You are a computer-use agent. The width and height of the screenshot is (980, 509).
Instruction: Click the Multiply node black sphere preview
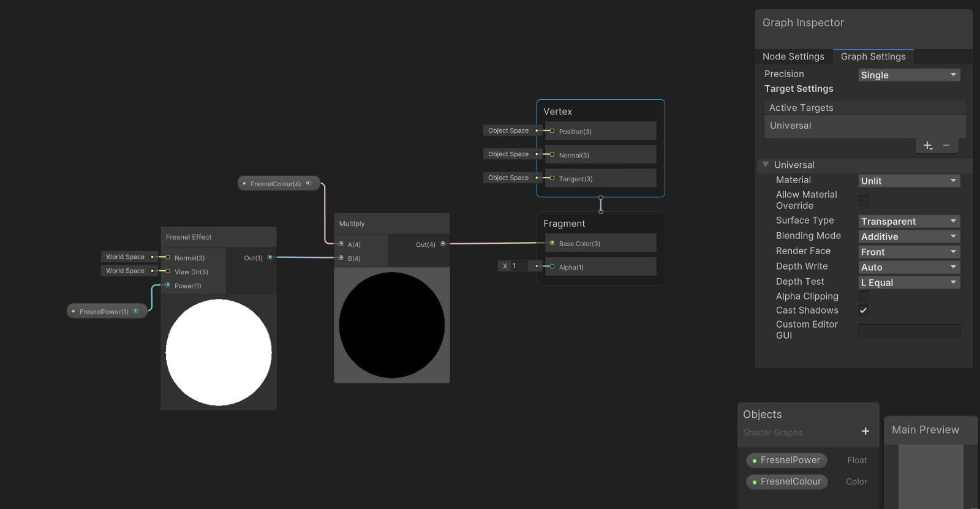(392, 325)
